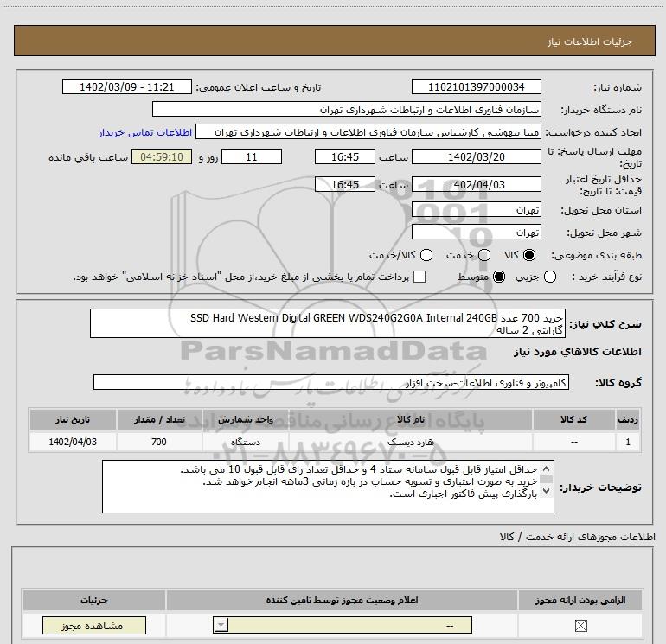The width and height of the screenshot is (666, 644).
Task: Click the تاریخ نیاز column header
Action: (73, 419)
